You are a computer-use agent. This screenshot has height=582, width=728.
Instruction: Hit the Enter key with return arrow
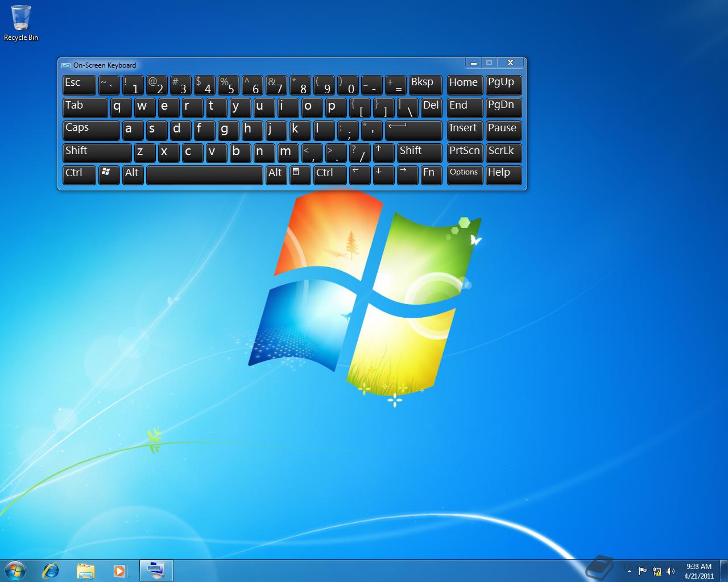click(x=413, y=130)
